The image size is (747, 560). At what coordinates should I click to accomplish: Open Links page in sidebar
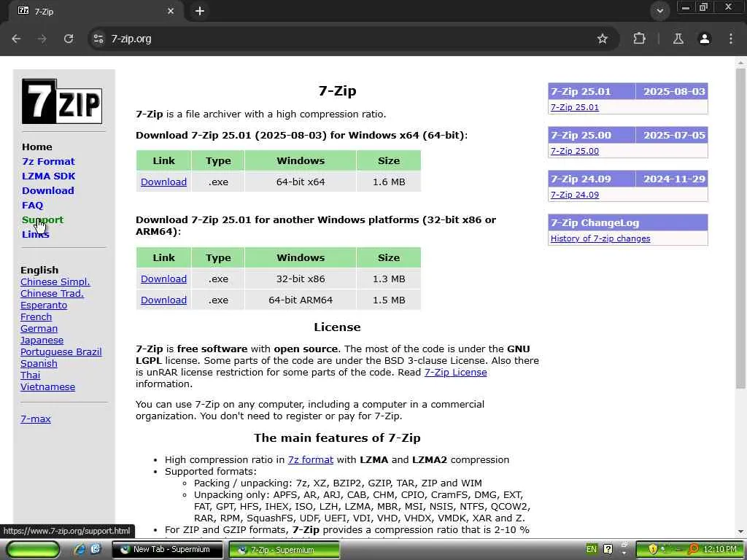pos(35,234)
